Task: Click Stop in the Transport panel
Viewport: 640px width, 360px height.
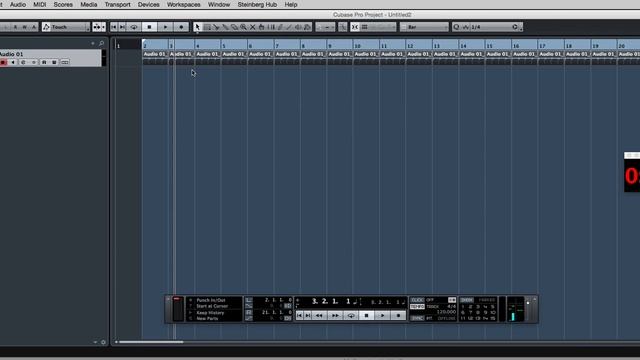Action: [367, 316]
